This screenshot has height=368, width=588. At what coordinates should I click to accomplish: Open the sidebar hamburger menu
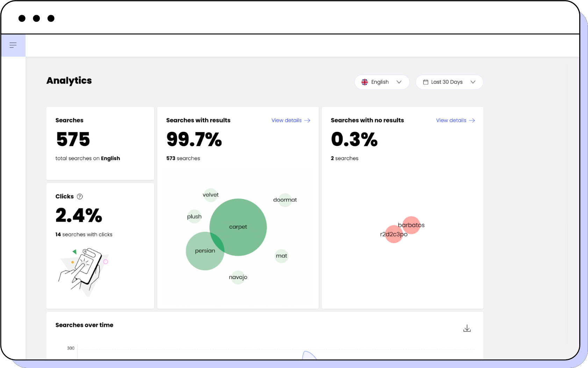coord(13,45)
